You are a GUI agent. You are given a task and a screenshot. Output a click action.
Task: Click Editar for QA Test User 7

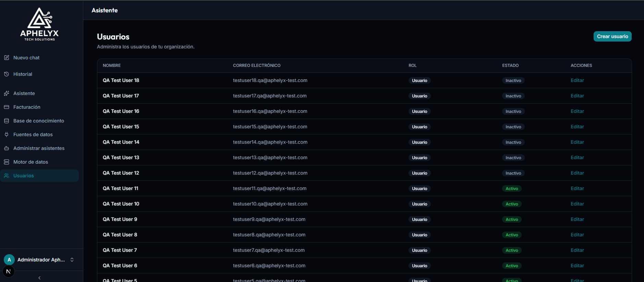click(x=577, y=250)
